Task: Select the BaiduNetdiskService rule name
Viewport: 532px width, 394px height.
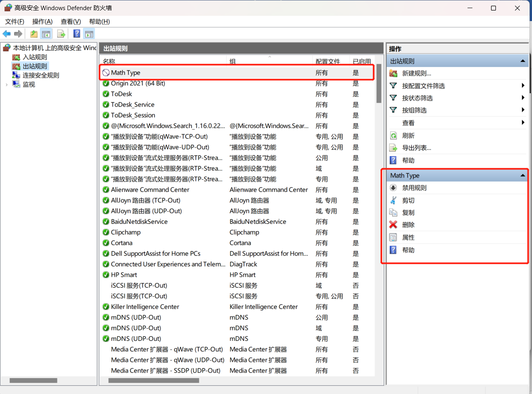Action: coord(139,221)
